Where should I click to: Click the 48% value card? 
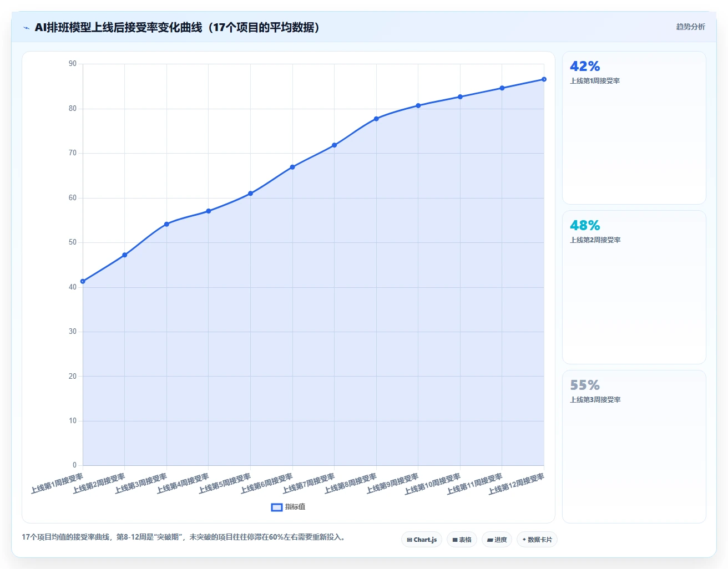point(634,287)
